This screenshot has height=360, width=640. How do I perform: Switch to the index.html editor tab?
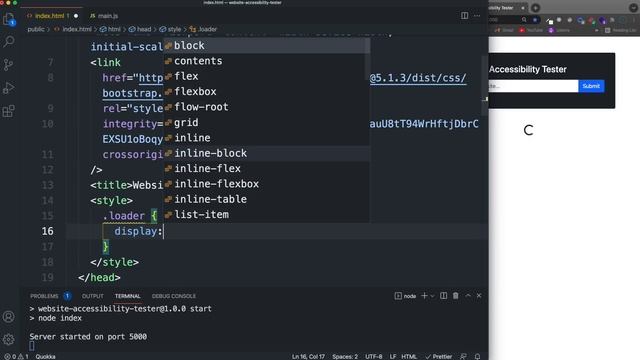coord(49,16)
